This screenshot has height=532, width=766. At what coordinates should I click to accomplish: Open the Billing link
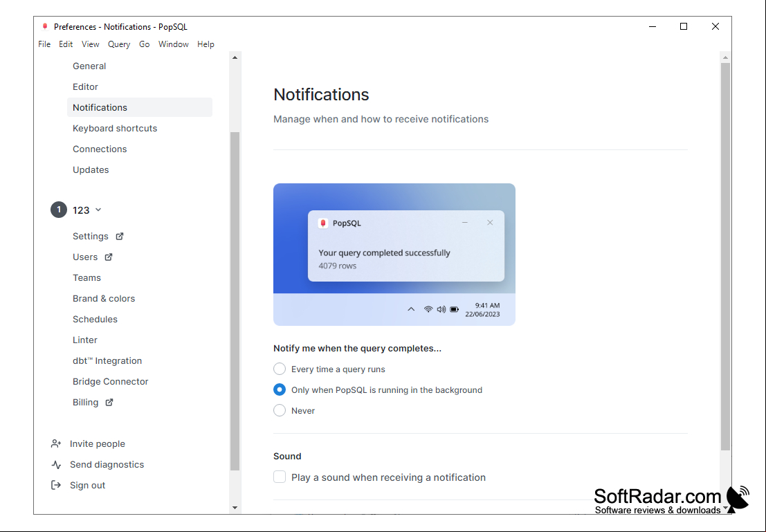coord(86,403)
